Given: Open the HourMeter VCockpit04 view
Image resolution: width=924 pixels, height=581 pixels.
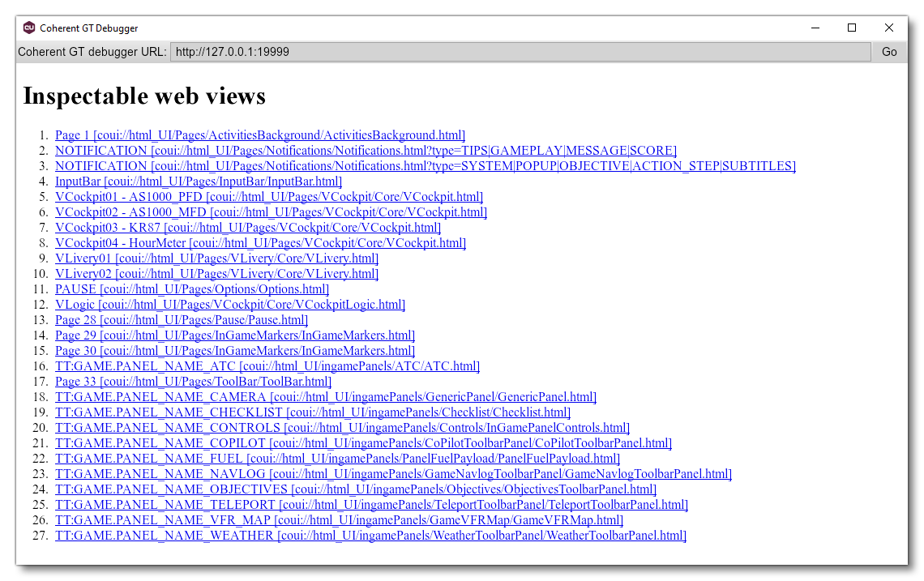Looking at the screenshot, I should [x=260, y=242].
